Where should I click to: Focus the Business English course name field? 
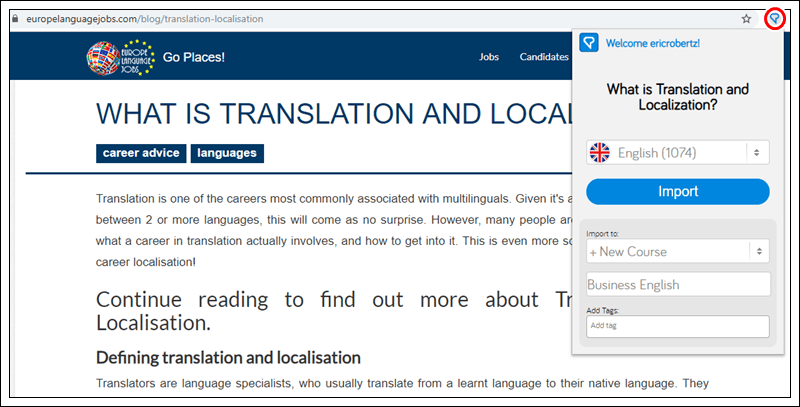point(677,284)
